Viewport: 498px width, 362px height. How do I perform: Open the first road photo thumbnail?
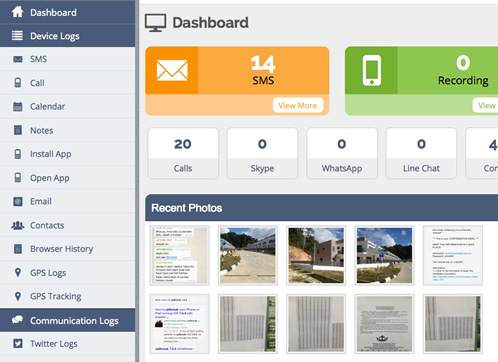(x=248, y=255)
